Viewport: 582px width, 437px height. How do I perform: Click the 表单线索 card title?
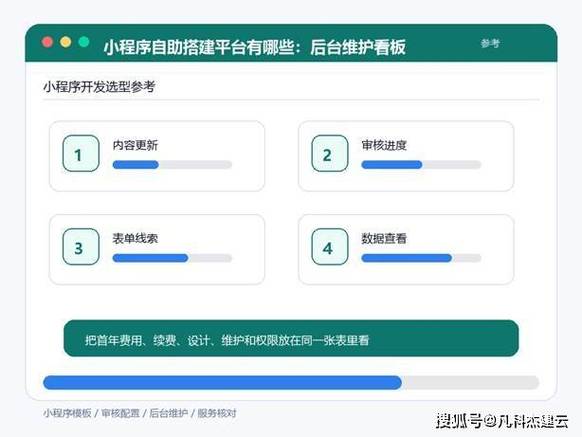pos(135,238)
